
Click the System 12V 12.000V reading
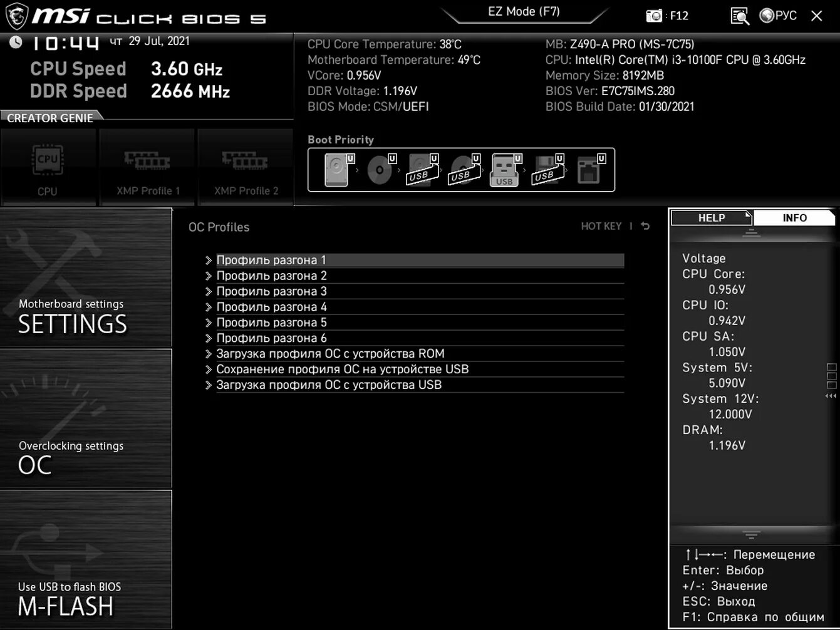tap(730, 414)
